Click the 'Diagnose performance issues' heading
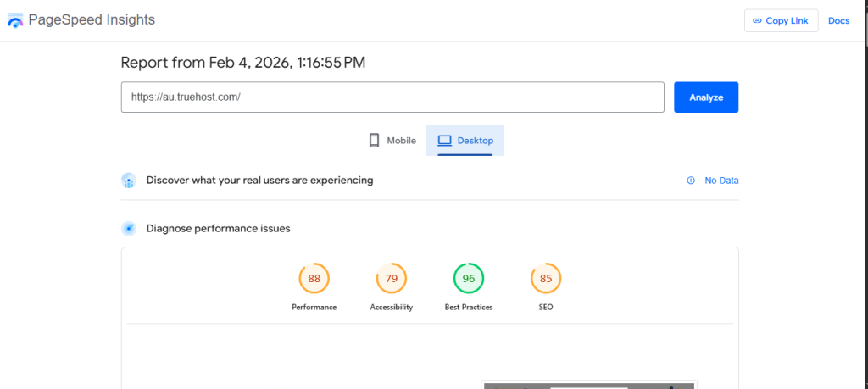The image size is (868, 389). pos(218,228)
